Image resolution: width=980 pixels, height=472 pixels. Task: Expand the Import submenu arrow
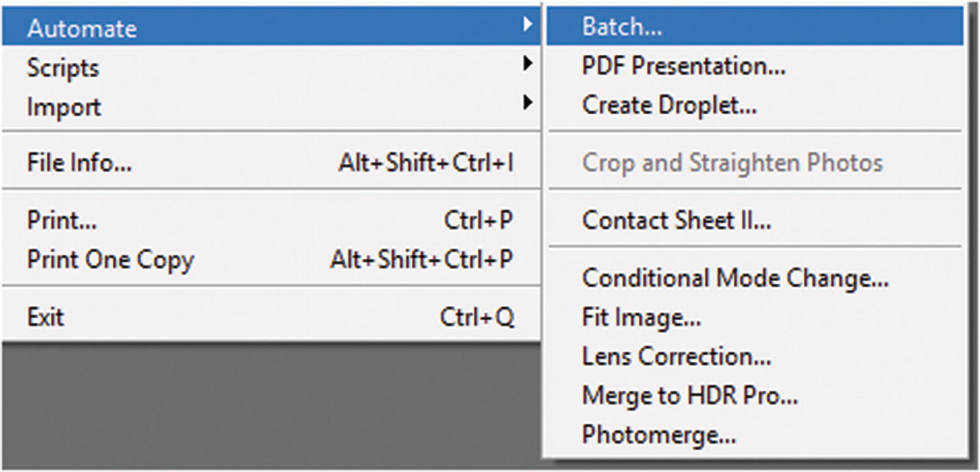(x=527, y=104)
